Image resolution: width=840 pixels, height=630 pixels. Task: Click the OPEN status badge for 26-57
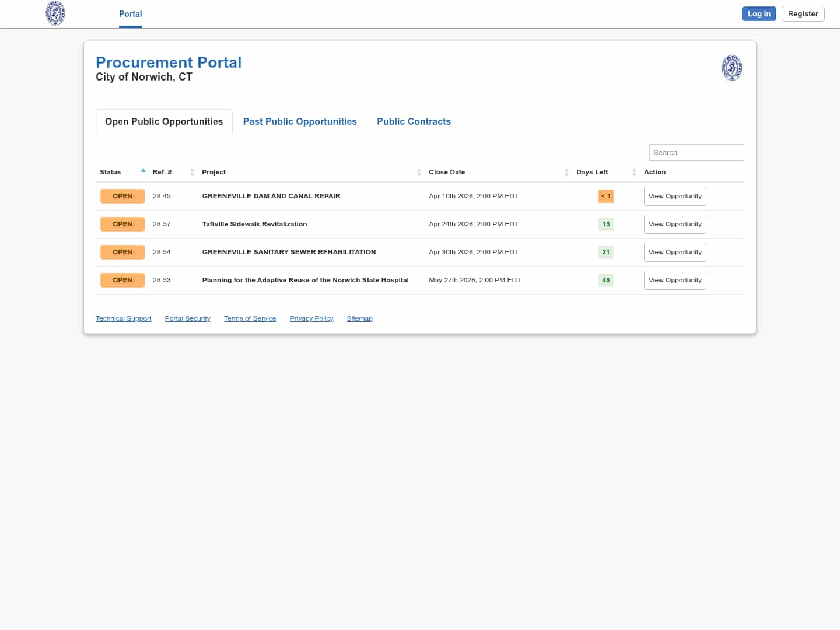(x=123, y=224)
